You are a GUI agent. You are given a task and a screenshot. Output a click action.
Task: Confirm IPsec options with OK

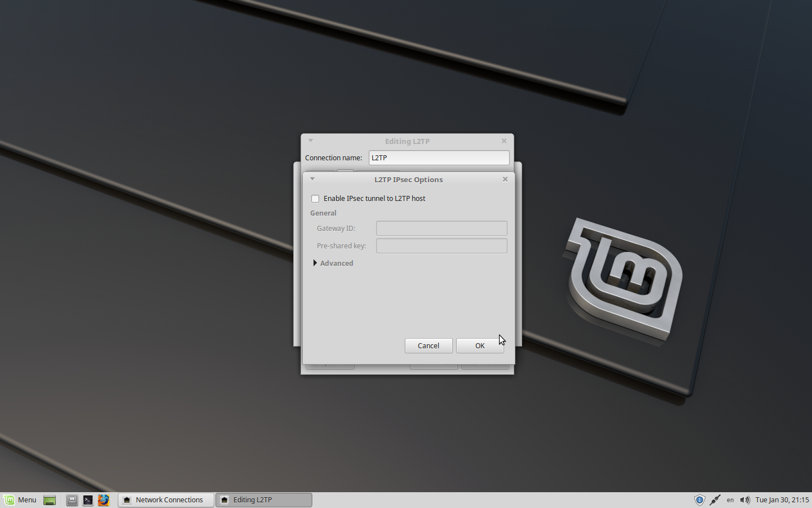click(x=480, y=345)
